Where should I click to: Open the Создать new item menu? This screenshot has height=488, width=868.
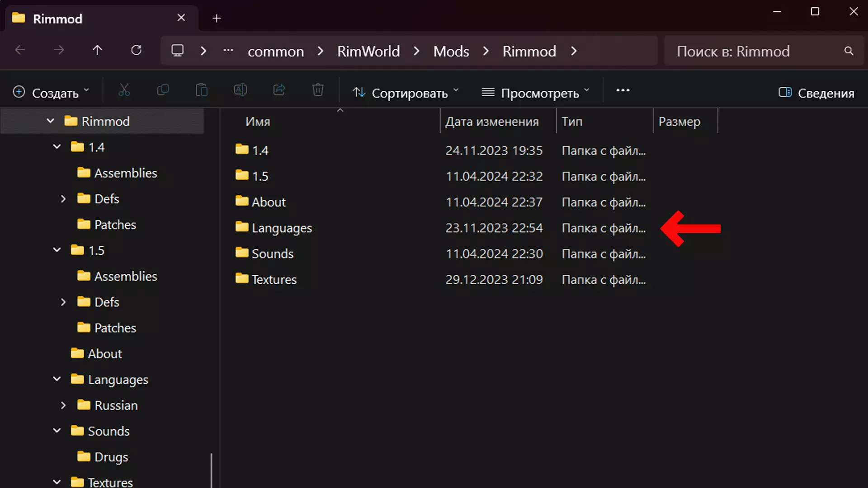(51, 93)
